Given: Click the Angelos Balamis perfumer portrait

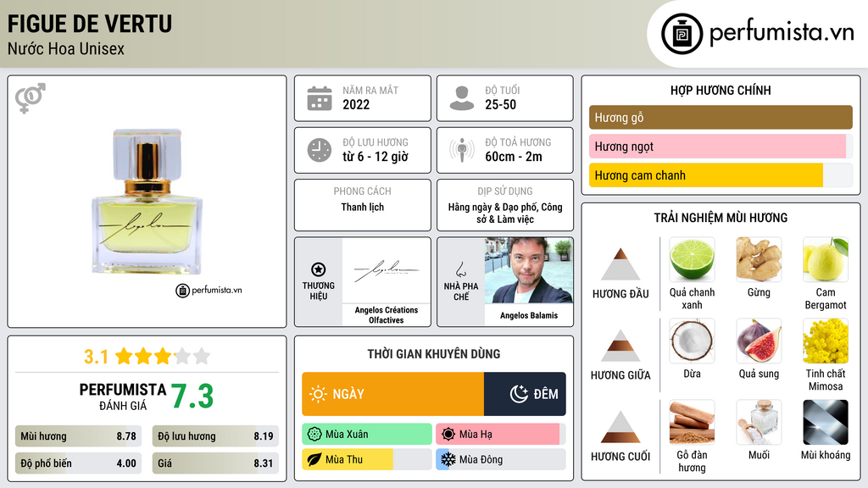Looking at the screenshot, I should coord(529,270).
